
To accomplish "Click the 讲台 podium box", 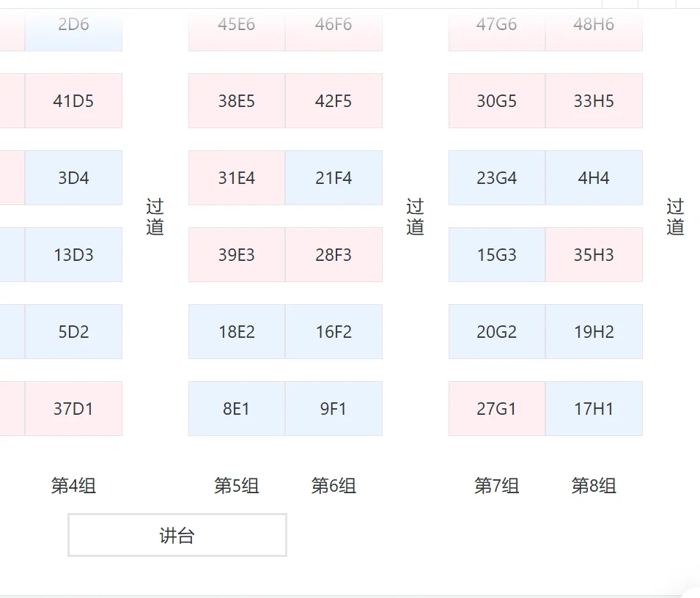I will [x=177, y=535].
